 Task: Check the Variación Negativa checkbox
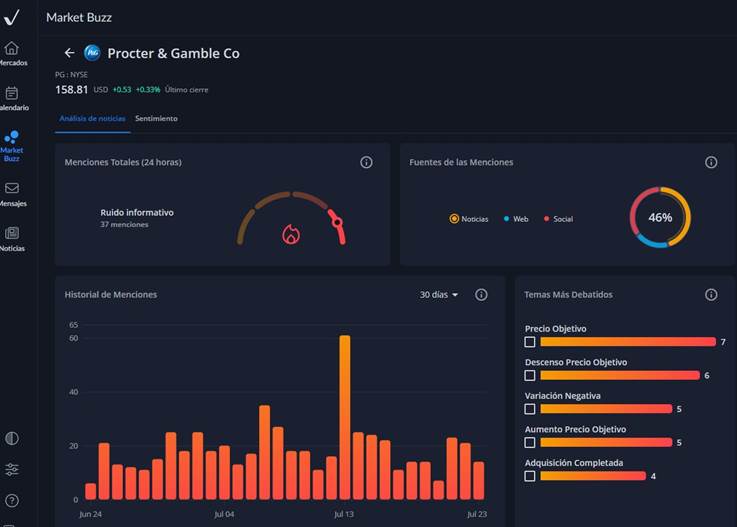(x=530, y=409)
